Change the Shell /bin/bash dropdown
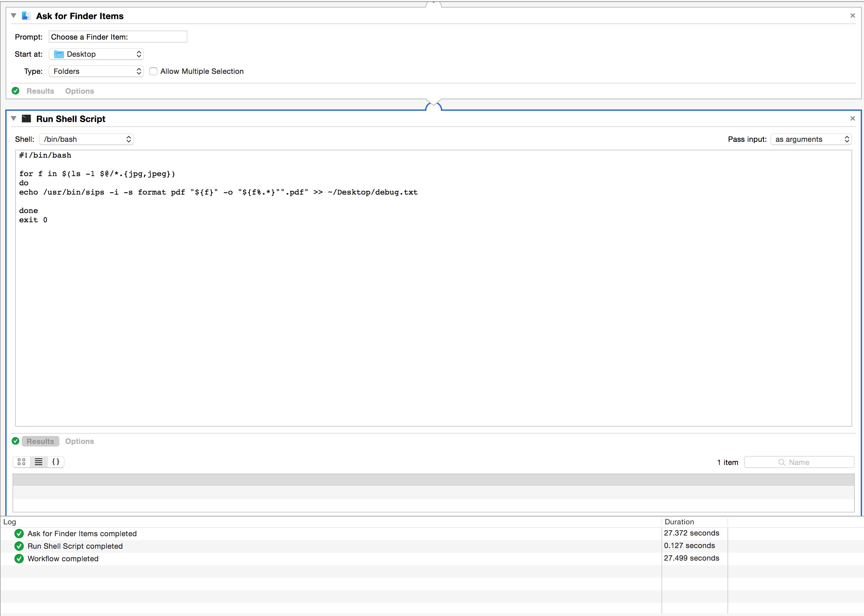864x616 pixels. click(x=86, y=139)
